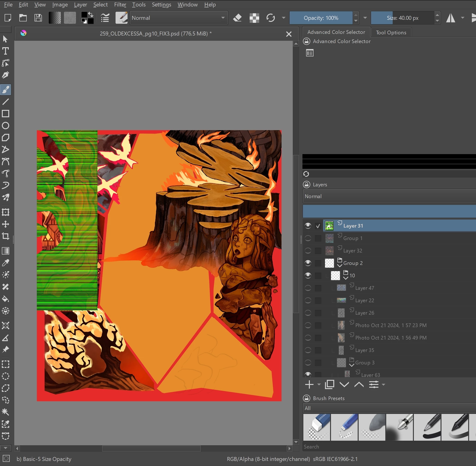Select the Crop tool

coord(5,236)
